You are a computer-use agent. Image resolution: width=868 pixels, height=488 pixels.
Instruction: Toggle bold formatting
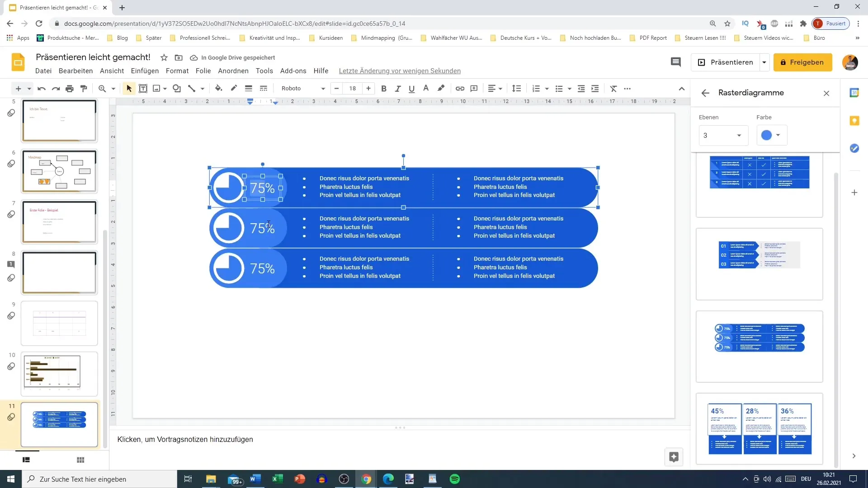click(384, 89)
